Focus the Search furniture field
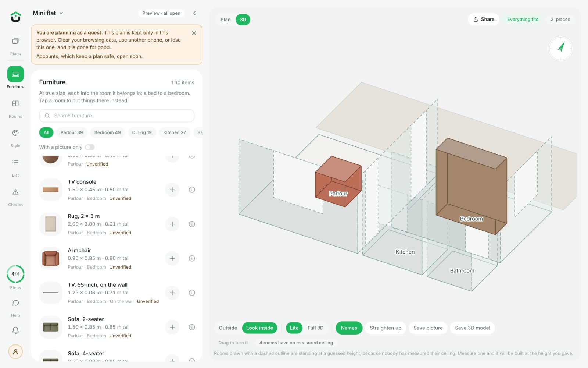The height and width of the screenshot is (368, 588). 117,116
